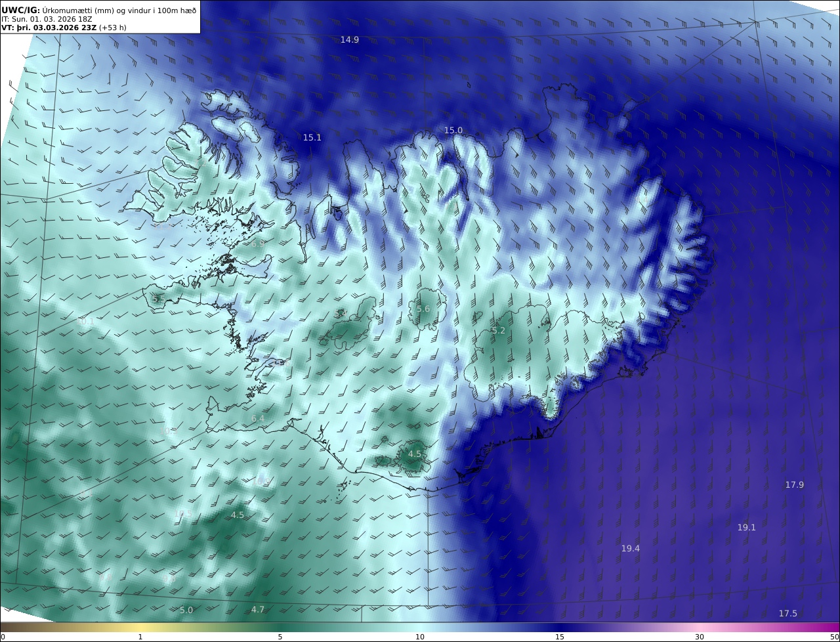The image size is (840, 642).
Task: Click the 5.2 value on Vatnajökull glacier
Action: (x=499, y=331)
